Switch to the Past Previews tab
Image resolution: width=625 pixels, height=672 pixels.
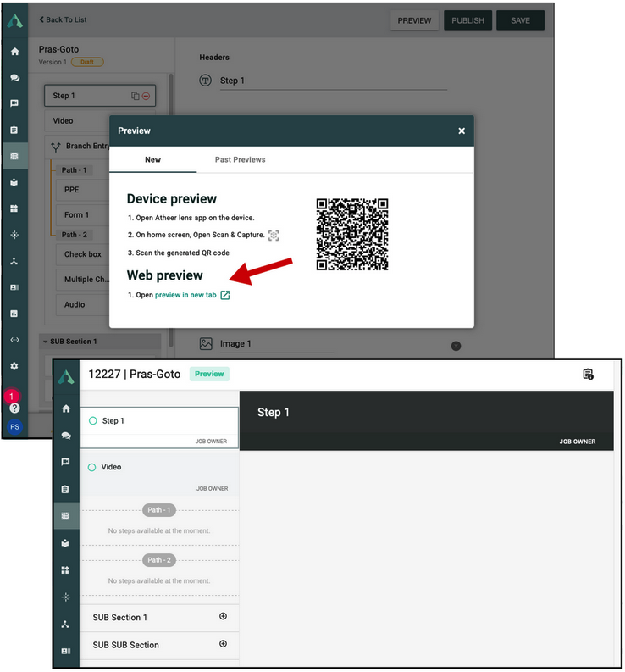[x=240, y=160]
